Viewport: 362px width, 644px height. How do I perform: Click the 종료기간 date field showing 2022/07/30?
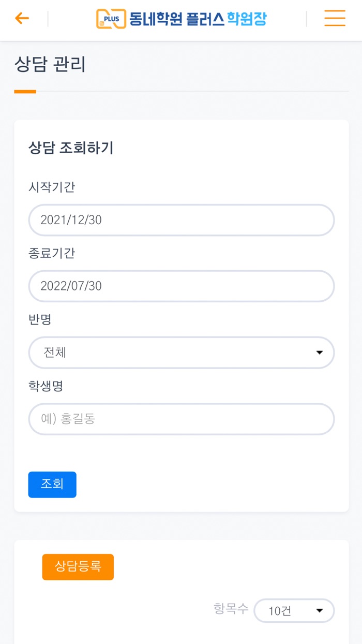181,286
